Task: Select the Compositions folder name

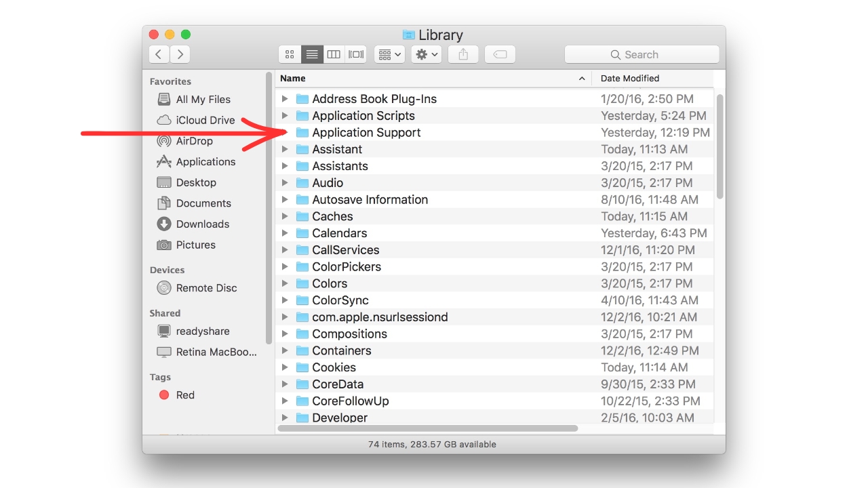Action: click(349, 334)
